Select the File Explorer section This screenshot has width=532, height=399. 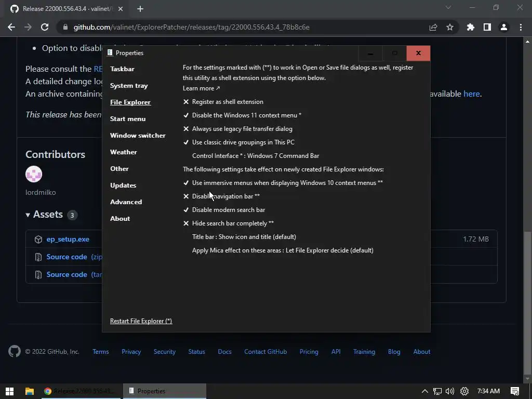tap(130, 102)
